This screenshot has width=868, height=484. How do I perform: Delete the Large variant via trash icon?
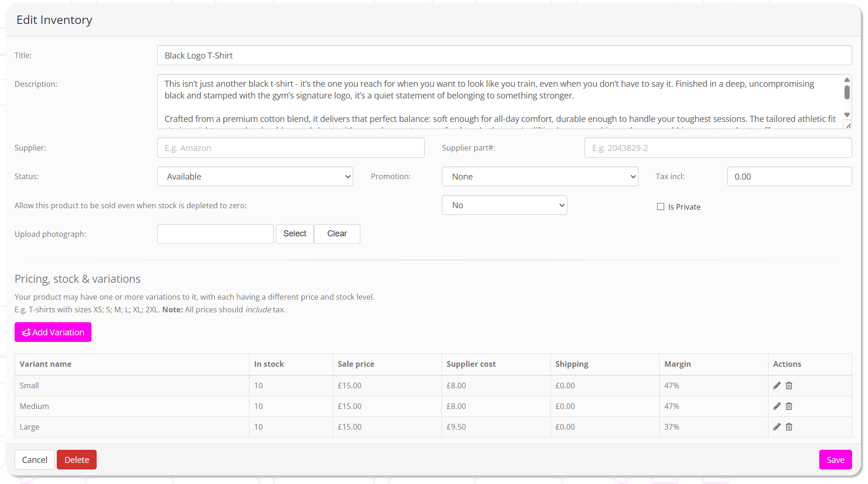coord(789,427)
